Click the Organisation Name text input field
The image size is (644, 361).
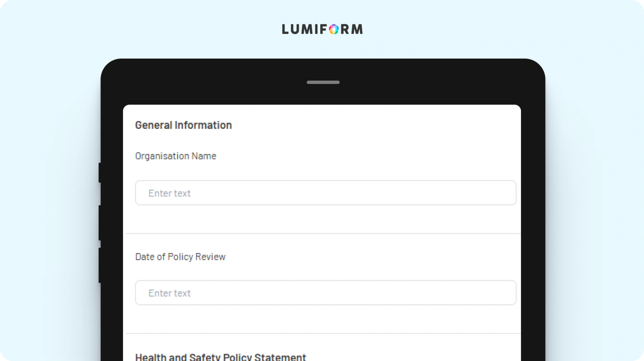pos(325,193)
